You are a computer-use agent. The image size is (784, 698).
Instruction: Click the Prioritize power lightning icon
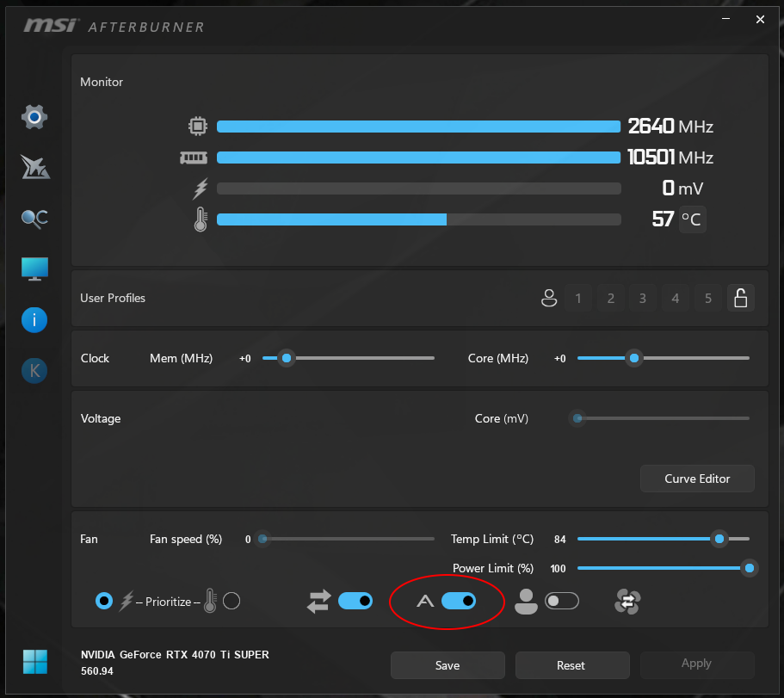point(126,601)
